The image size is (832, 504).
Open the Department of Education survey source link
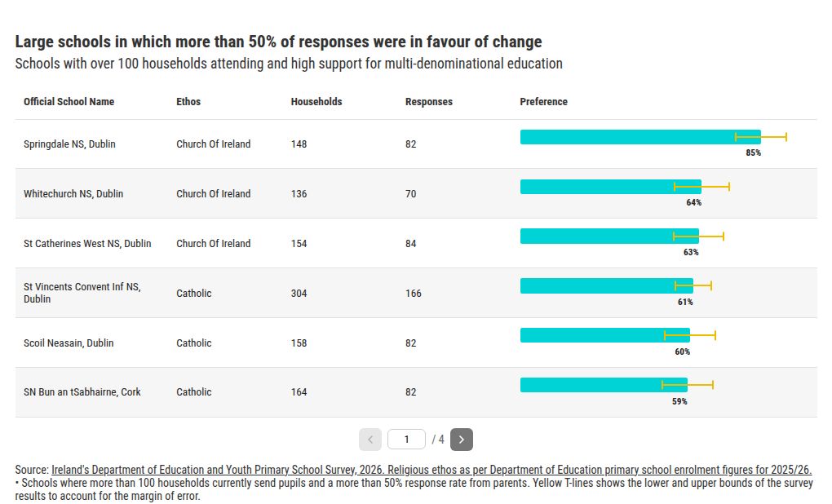coord(431,470)
